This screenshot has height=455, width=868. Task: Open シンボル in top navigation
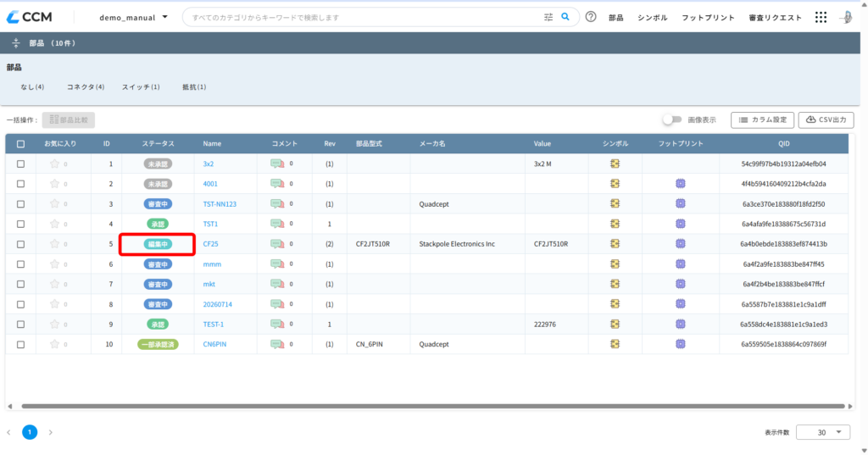[x=652, y=18]
